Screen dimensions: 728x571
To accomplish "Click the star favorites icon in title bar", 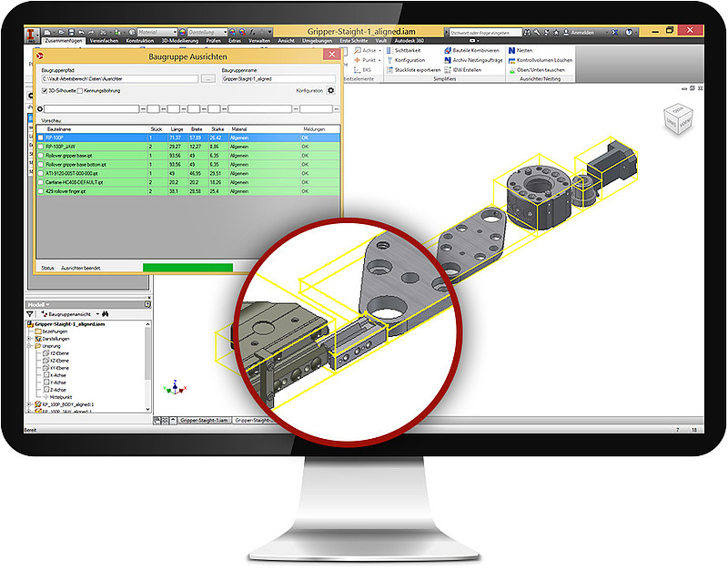I will (555, 33).
